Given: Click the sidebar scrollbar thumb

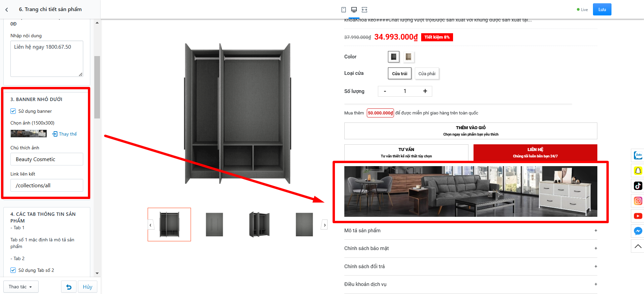Looking at the screenshot, I should [x=97, y=87].
